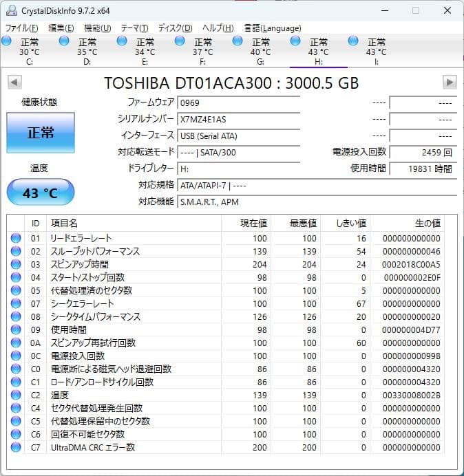Viewport: 464px width, 476px height.
Task: Click status orb for 03 スピンアップ時間
Action: point(16,264)
